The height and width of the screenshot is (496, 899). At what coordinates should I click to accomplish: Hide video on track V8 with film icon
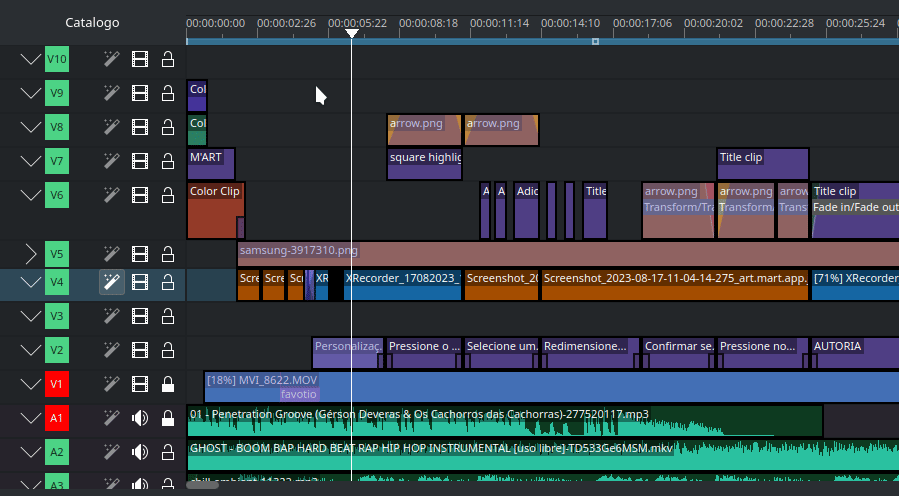pos(140,127)
